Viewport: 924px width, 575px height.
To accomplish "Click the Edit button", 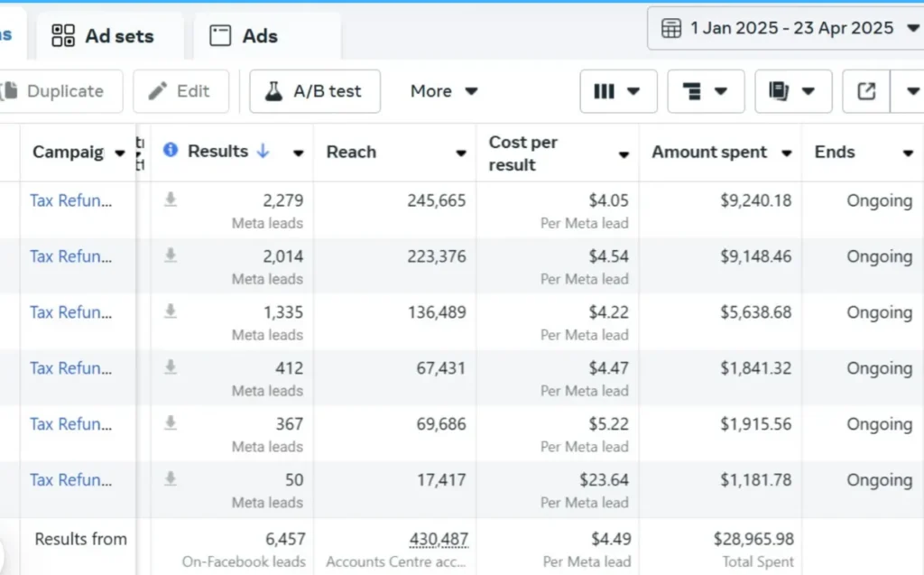I will point(180,91).
